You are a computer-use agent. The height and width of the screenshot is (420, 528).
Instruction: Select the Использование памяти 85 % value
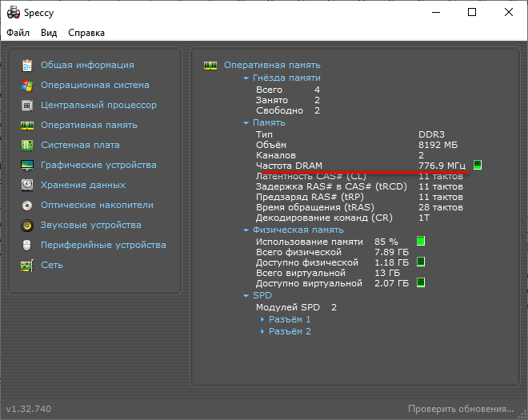[386, 242]
